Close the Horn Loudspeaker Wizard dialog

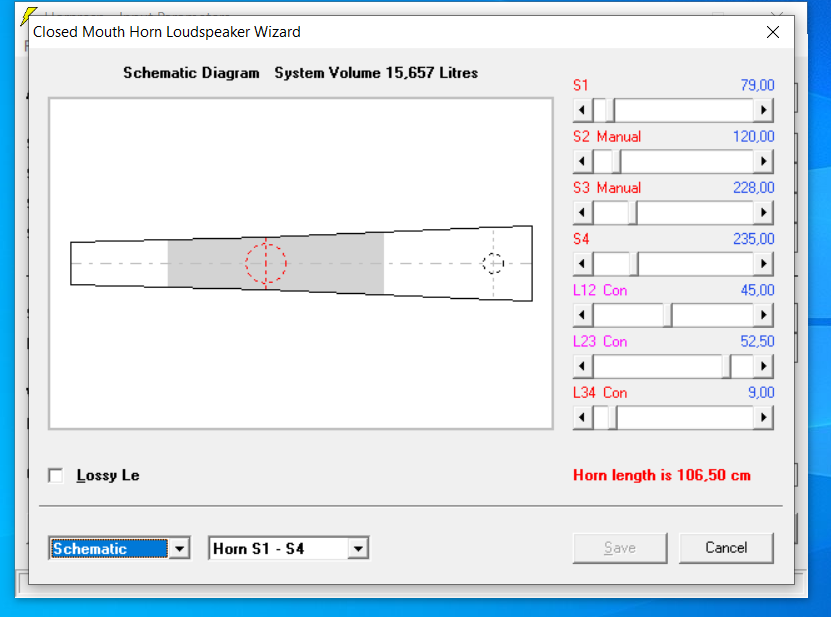coord(773,32)
